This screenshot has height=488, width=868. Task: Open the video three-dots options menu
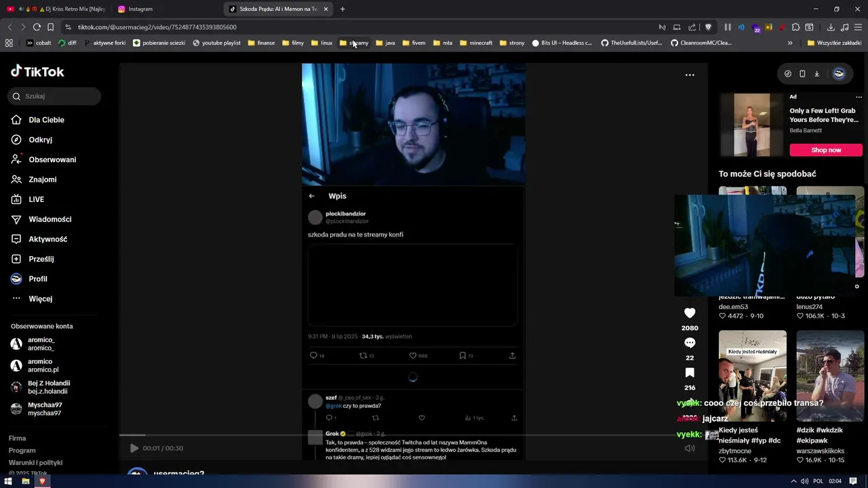[x=690, y=75]
